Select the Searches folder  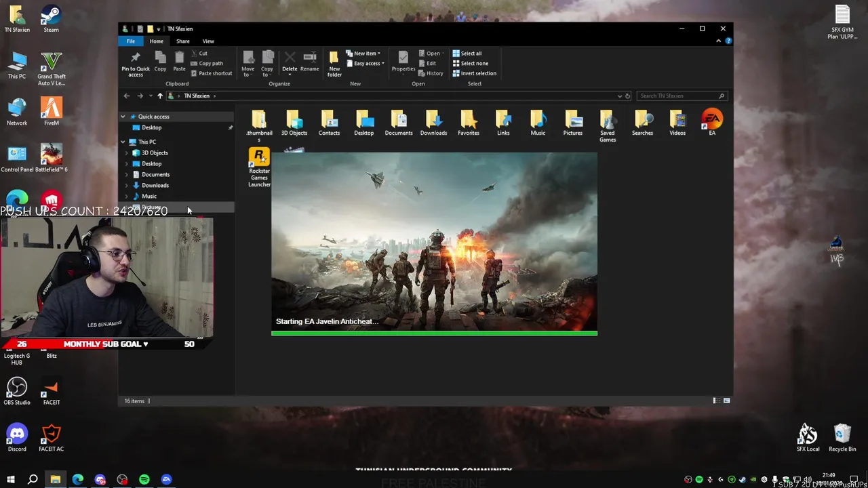[x=642, y=124]
